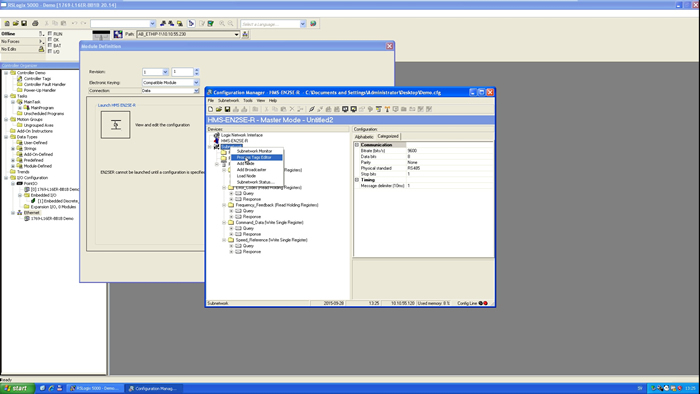This screenshot has width=700, height=394.
Task: Switch to RSLogix 5000 taskbar button
Action: coord(95,388)
